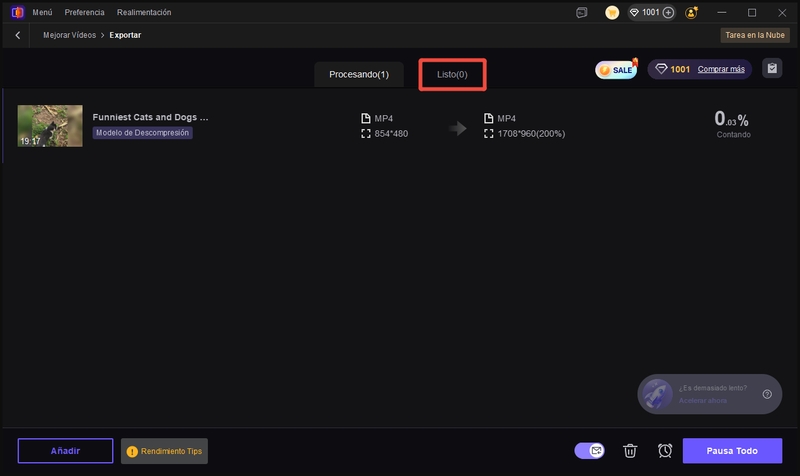Switch to the Listo(0) tab

coord(452,74)
